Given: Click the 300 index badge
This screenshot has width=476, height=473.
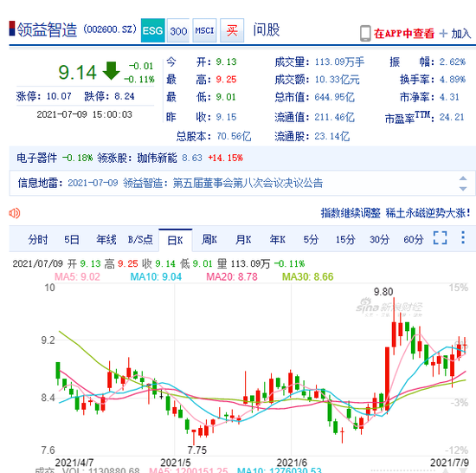Looking at the screenshot, I should [x=178, y=30].
